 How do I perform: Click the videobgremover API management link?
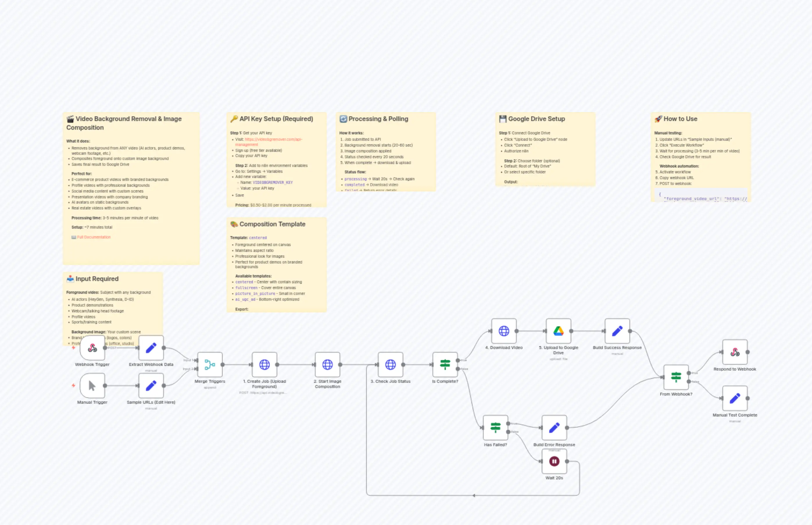[x=273, y=139]
